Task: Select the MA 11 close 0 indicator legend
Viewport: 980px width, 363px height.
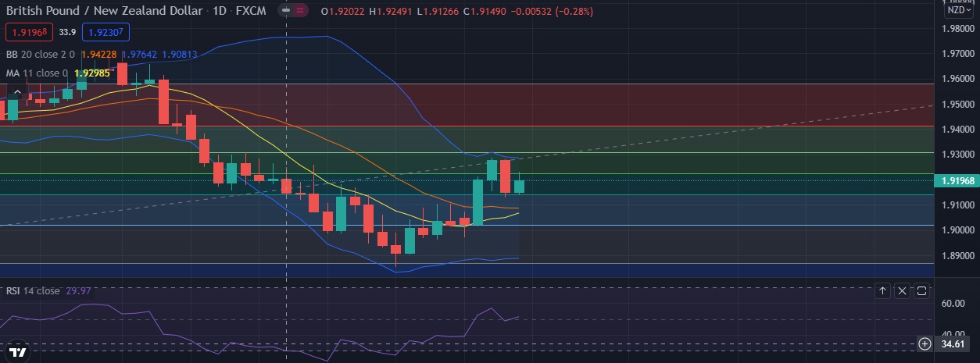Action: pos(38,73)
